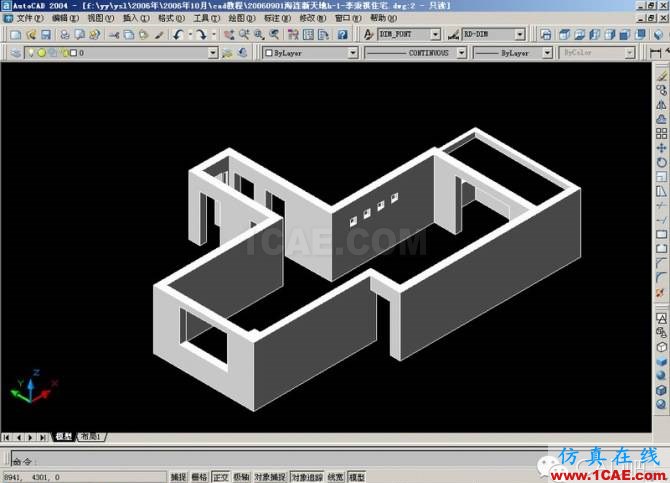Click the Text Style icon beside DIM_FONT

[368, 35]
